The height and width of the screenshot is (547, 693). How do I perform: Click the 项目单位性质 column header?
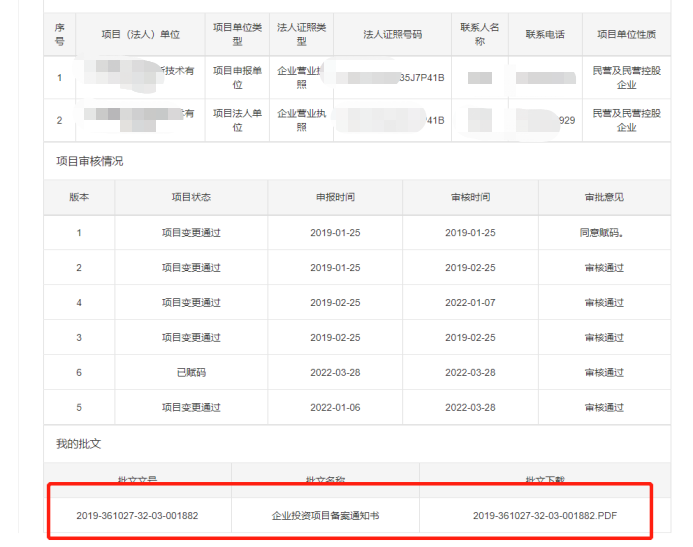coord(626,34)
